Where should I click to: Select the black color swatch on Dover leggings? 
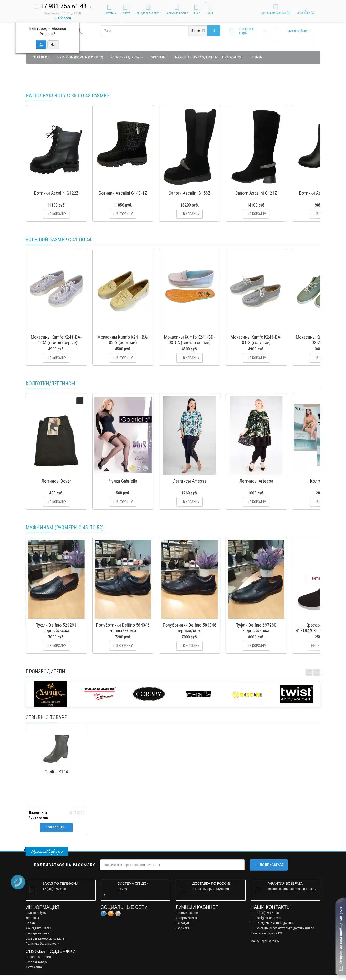(x=80, y=401)
